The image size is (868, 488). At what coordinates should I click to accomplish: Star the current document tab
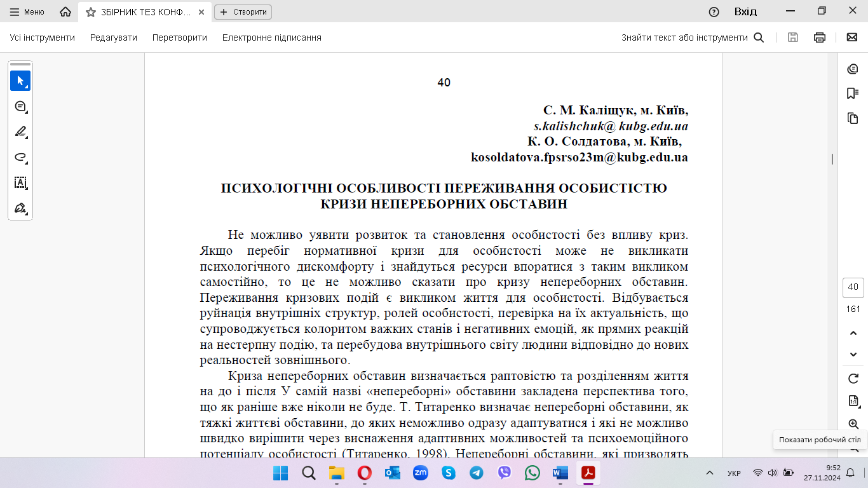coord(91,12)
